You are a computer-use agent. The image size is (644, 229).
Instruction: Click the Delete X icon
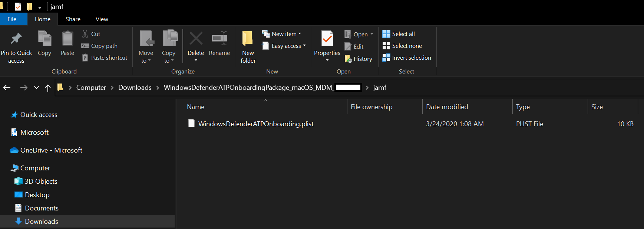coord(196,38)
